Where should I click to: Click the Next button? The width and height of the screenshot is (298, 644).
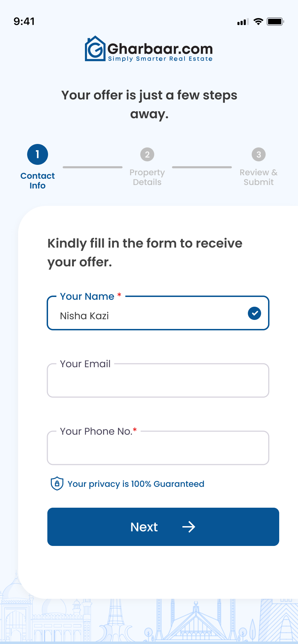click(x=163, y=527)
